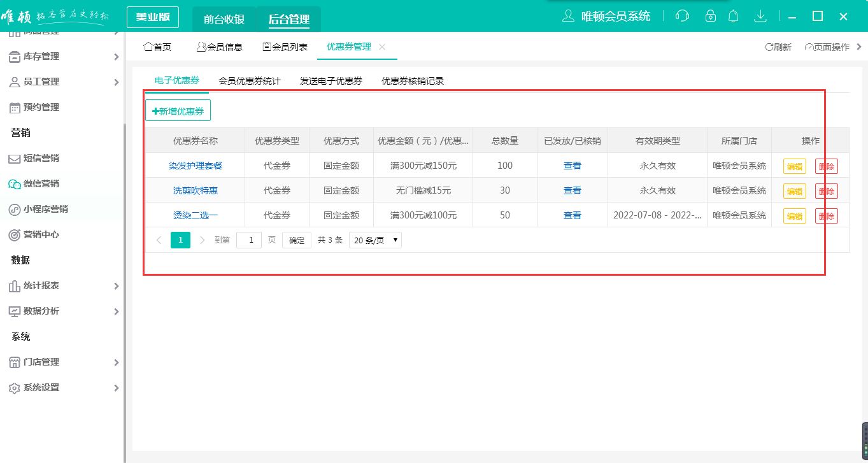Select the 电子优惠券 sub-tab

click(x=177, y=80)
